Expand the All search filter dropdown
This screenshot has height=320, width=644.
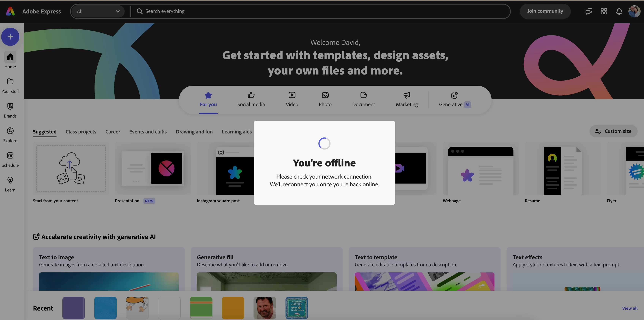pos(98,11)
